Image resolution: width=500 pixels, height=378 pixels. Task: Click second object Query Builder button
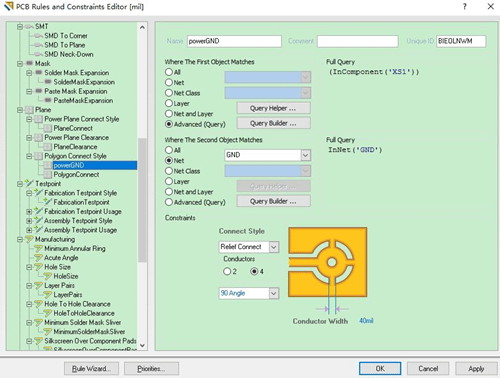(x=273, y=201)
